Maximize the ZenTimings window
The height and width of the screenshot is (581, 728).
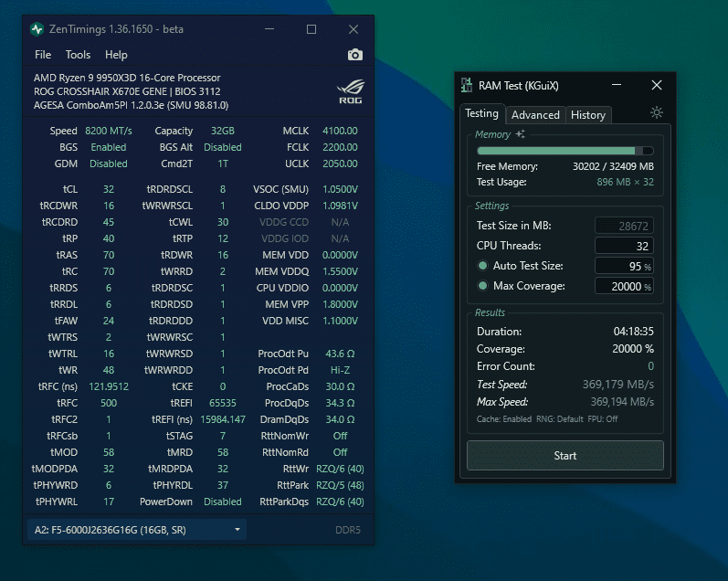[311, 29]
